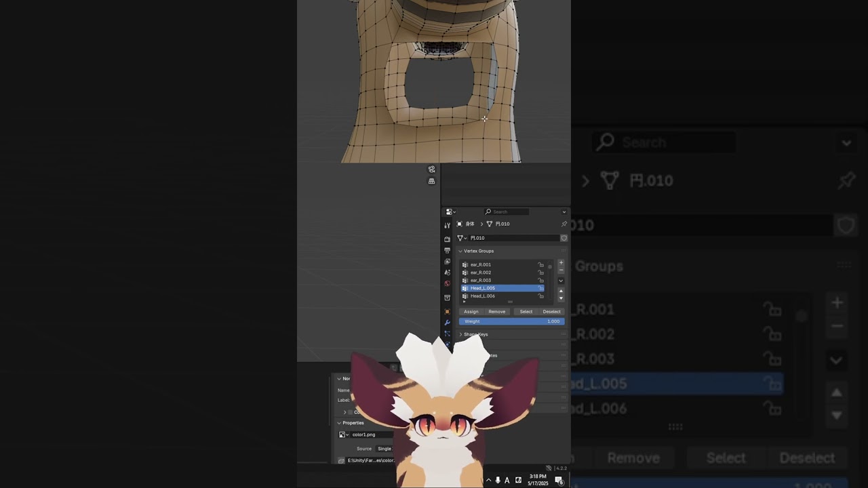Click the pin icon in properties header
Screen dimensions: 868x488
(x=564, y=224)
